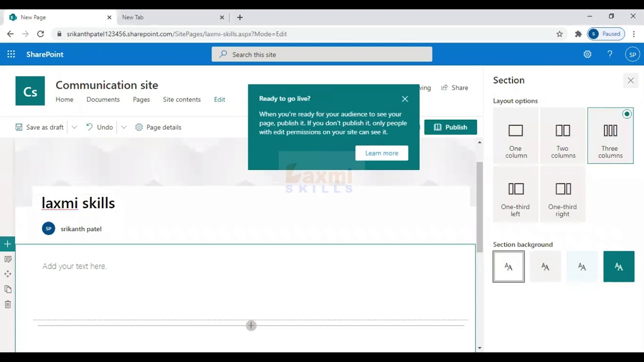The height and width of the screenshot is (362, 644).
Task: Click Save as draft
Action: [40, 127]
